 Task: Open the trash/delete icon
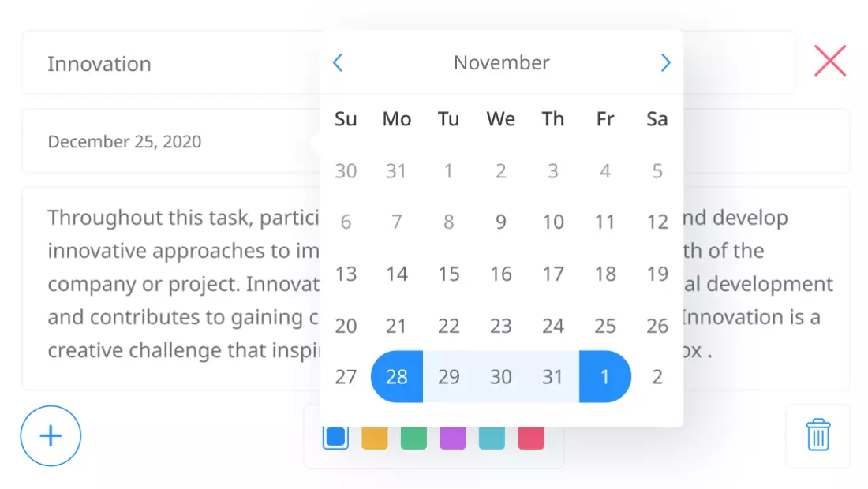817,435
